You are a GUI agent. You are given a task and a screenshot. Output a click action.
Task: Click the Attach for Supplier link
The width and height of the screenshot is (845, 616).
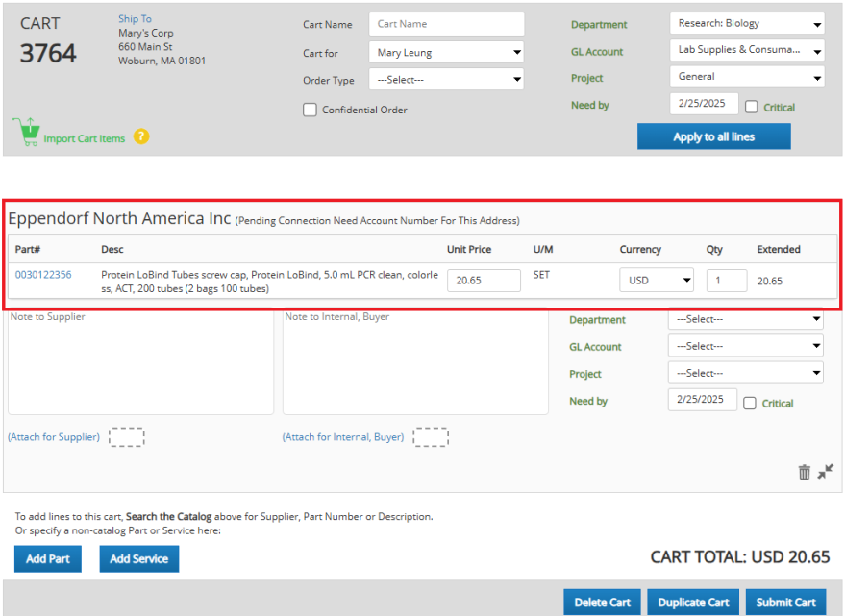point(54,437)
